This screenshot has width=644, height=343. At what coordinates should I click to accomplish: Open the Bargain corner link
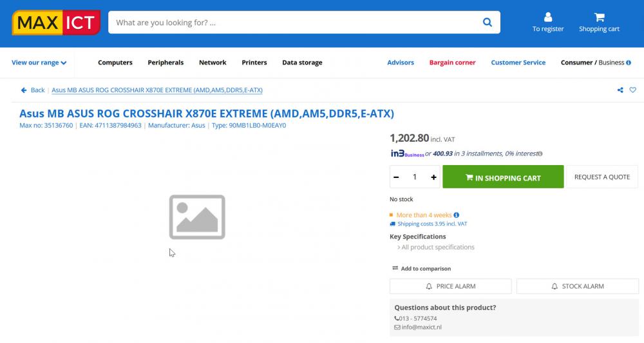point(452,63)
